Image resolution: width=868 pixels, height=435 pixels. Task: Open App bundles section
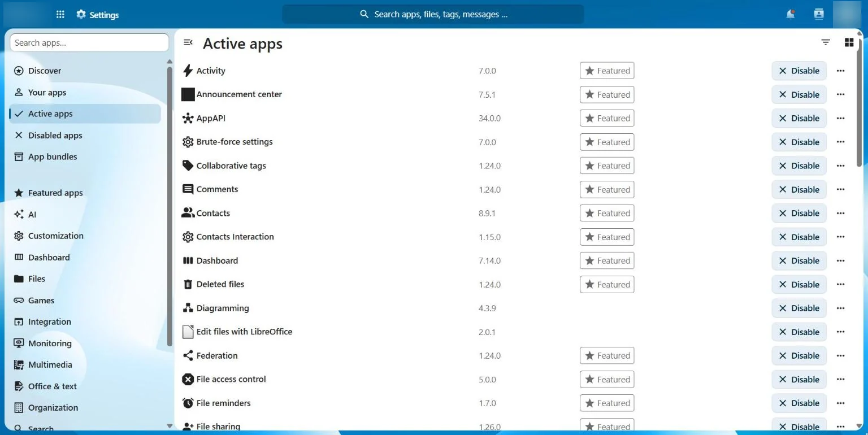coord(85,156)
